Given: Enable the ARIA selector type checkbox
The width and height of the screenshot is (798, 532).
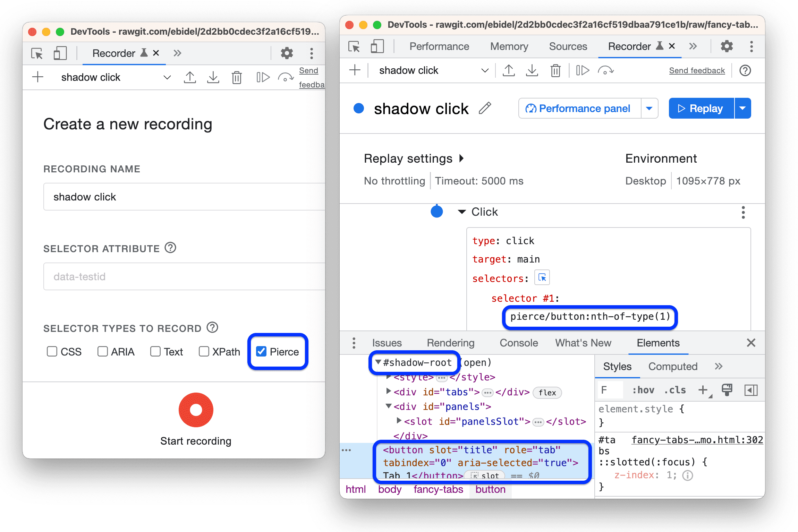Looking at the screenshot, I should click(x=103, y=352).
